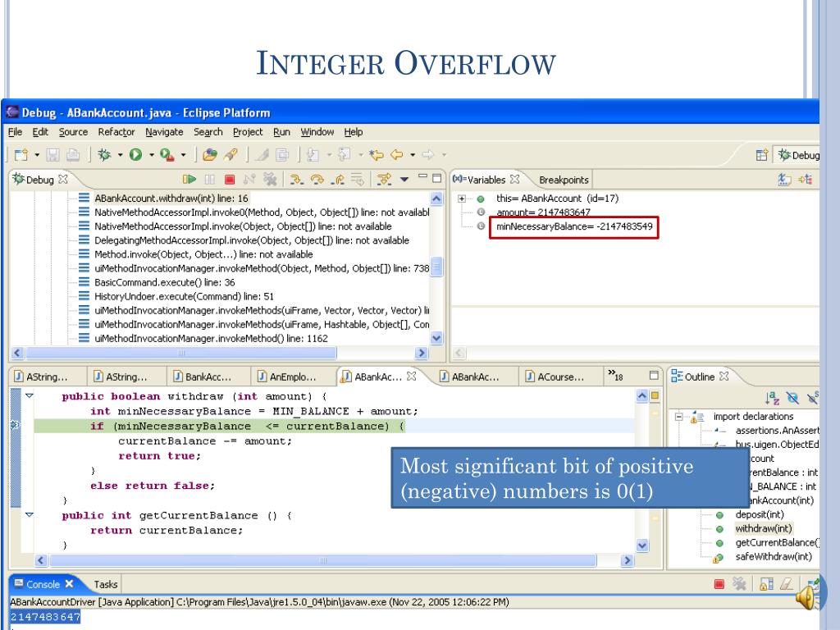
Task: Open the Refactor menu
Action: pos(116,132)
